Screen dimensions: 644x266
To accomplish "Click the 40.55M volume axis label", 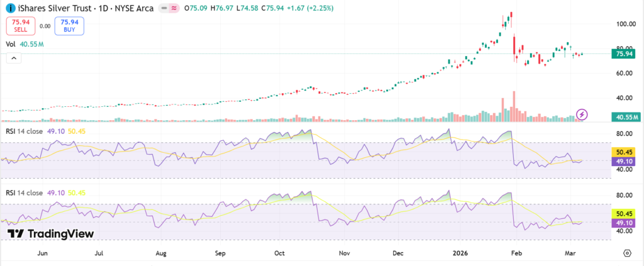I will click(x=626, y=117).
